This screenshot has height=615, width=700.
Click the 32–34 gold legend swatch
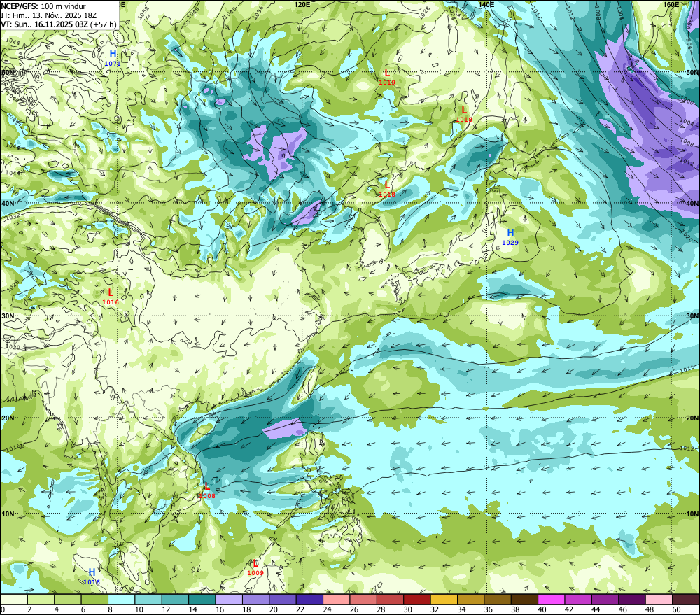[444, 600]
